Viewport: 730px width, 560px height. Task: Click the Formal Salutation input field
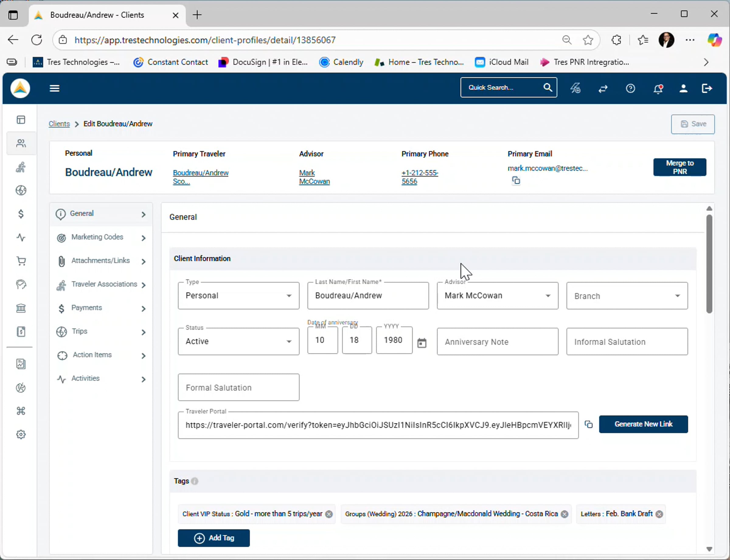point(238,387)
